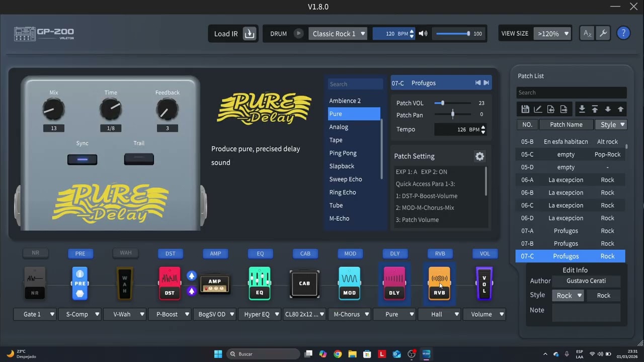Click the Load IR import icon
The image size is (644, 362).
(249, 34)
